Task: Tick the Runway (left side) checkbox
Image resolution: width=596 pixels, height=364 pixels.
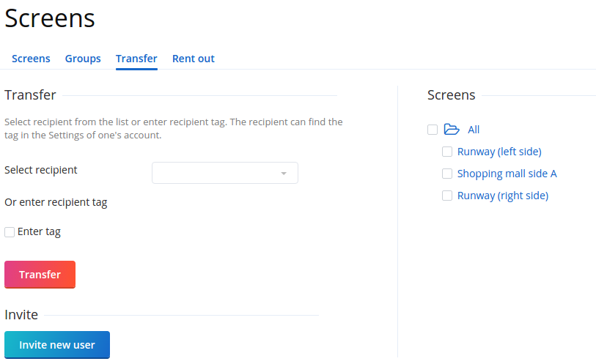Action: coord(447,152)
